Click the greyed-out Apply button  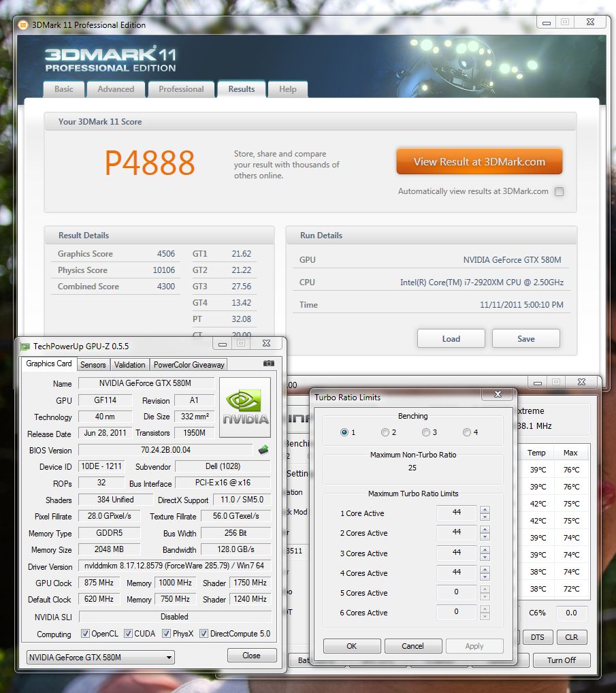click(474, 646)
